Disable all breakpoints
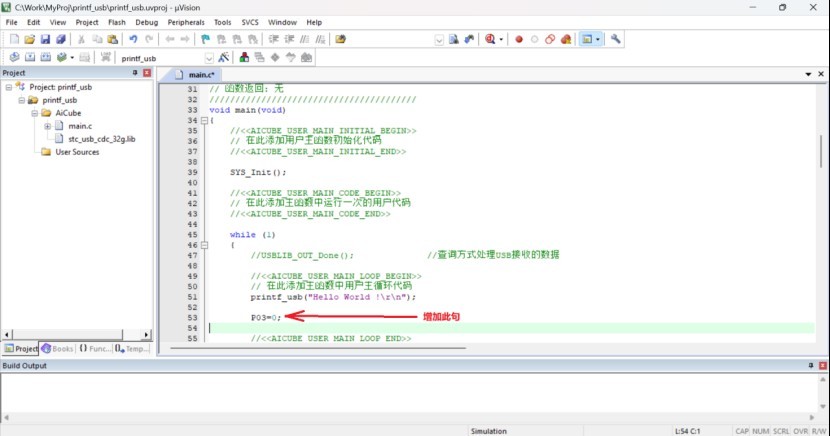The image size is (830, 436). tap(550, 39)
